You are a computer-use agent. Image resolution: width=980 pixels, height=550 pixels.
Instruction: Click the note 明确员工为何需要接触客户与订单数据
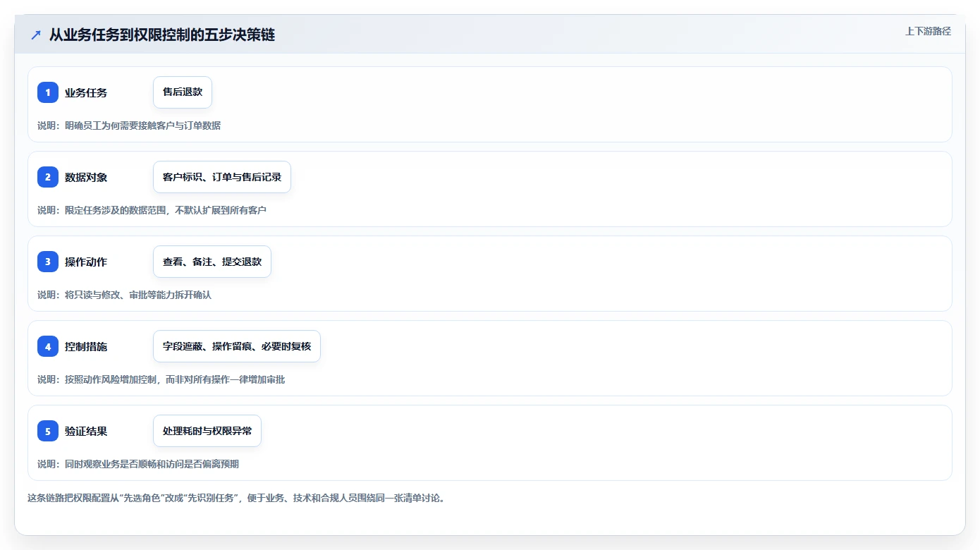tap(143, 126)
